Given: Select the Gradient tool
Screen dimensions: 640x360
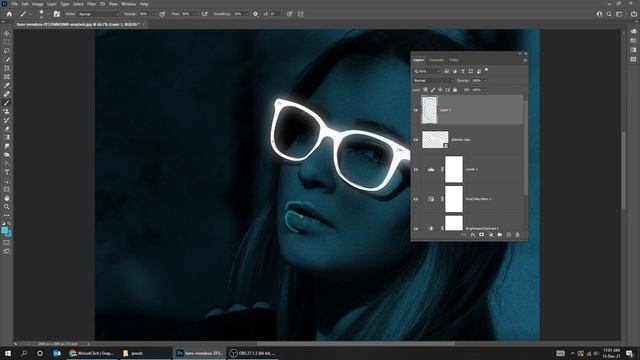Looking at the screenshot, I should (7, 137).
